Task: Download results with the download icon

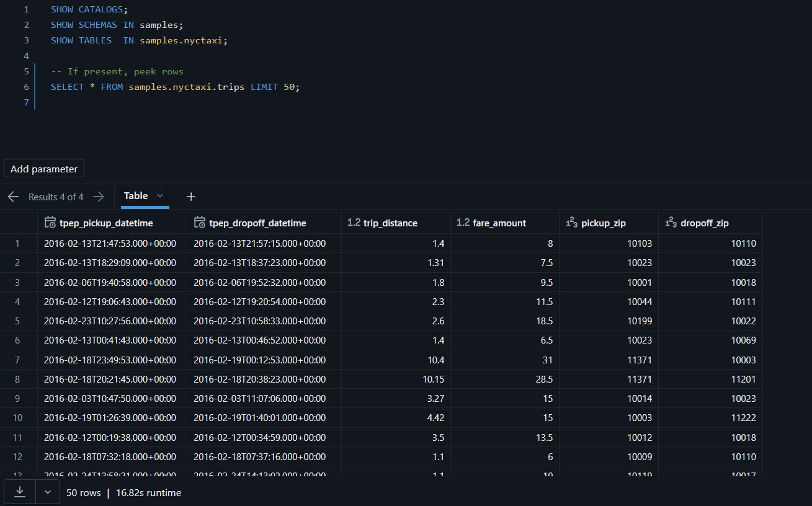Action: coord(20,492)
